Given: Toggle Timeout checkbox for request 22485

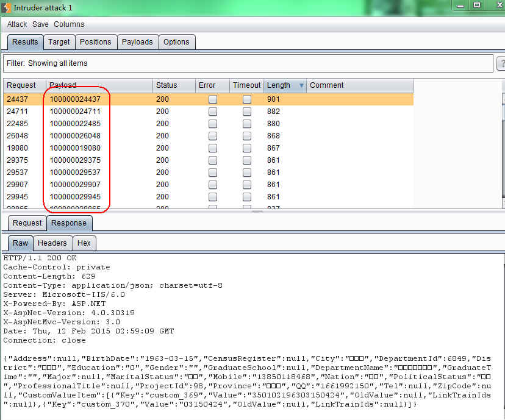Looking at the screenshot, I should tap(247, 124).
